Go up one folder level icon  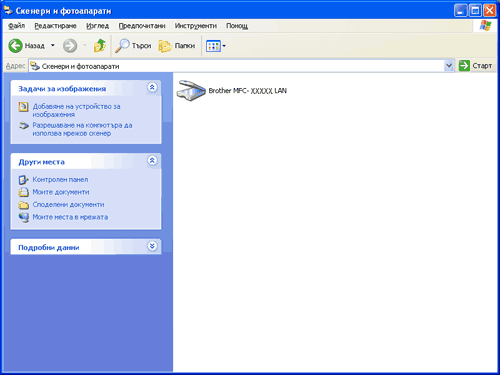tap(100, 46)
